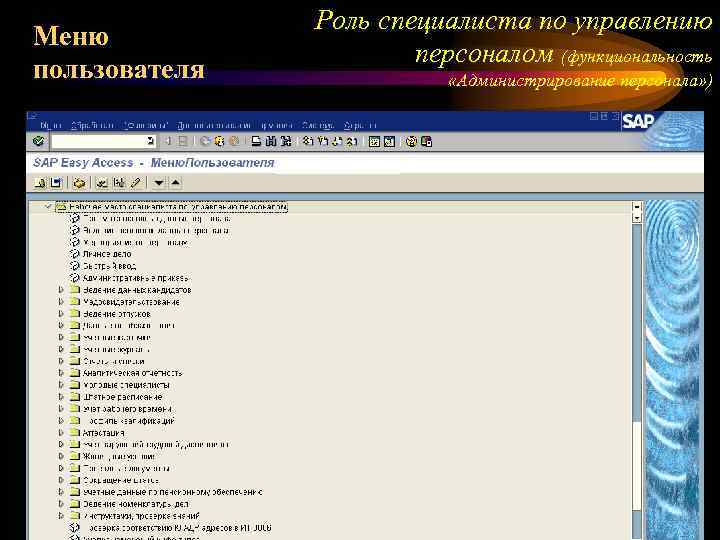720x540 pixels.
Task: Expand the Молодые специалисты folder
Action: 61,385
